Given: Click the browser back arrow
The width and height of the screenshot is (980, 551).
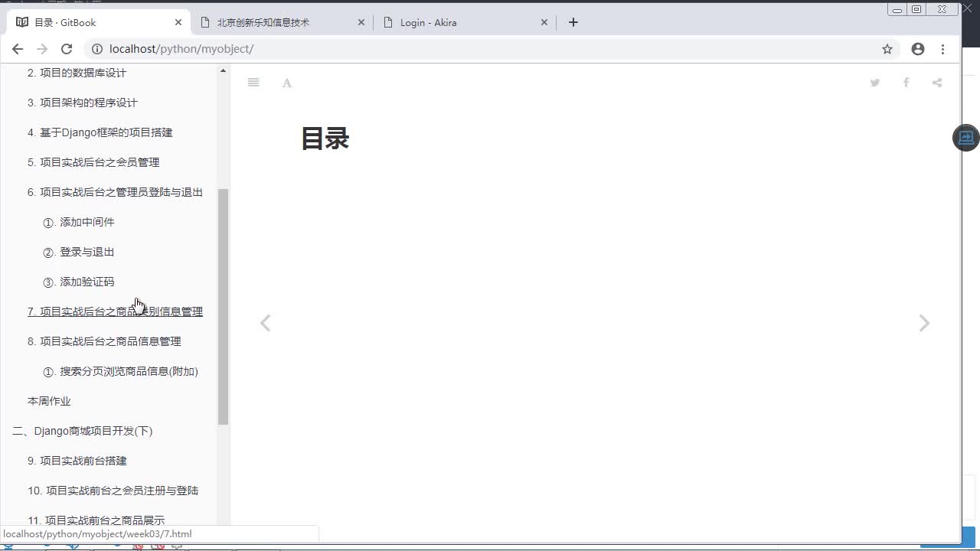Looking at the screenshot, I should pyautogui.click(x=18, y=49).
